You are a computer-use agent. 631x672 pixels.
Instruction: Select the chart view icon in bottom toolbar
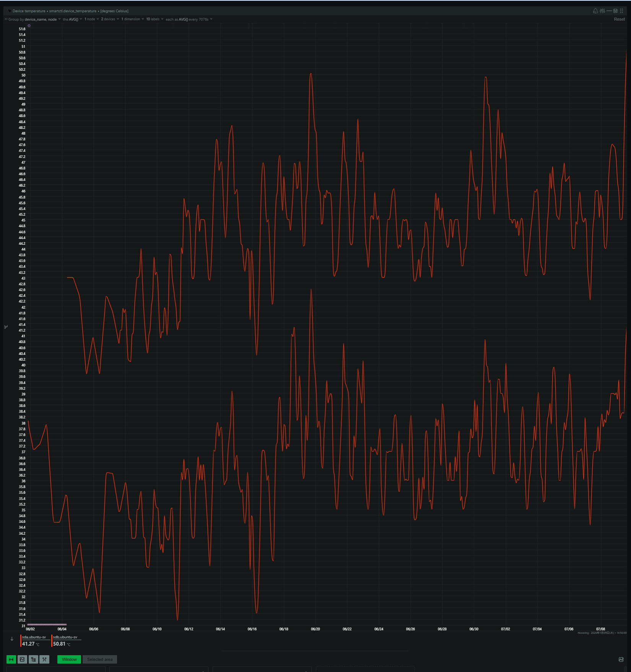coord(22,659)
